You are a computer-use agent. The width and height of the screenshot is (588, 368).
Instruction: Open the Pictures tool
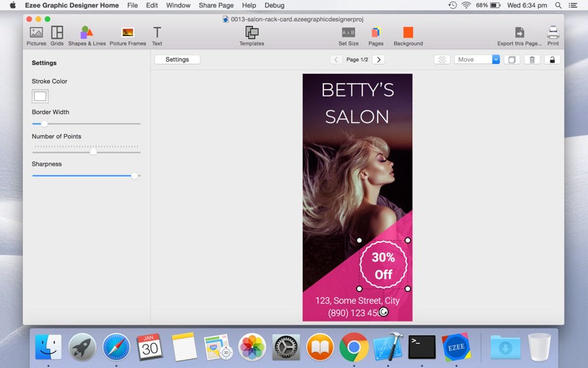36,33
